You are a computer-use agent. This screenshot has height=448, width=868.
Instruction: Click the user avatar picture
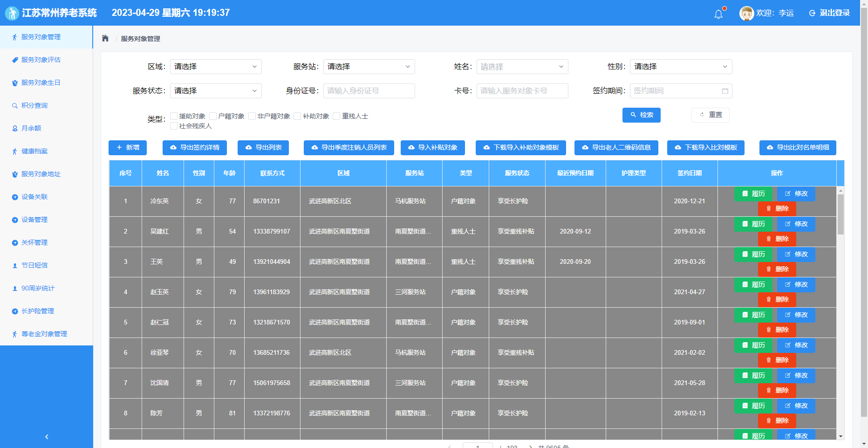(x=746, y=13)
